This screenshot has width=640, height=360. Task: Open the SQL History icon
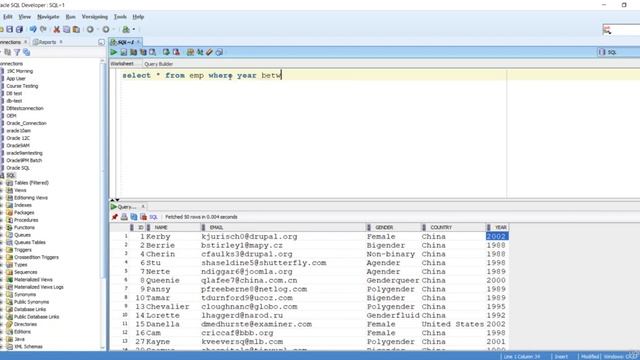click(x=219, y=52)
